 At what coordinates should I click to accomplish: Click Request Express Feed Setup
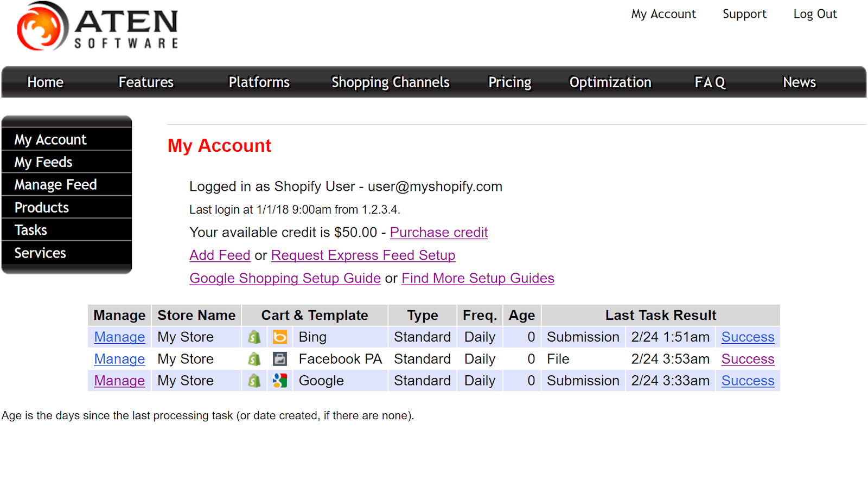tap(363, 255)
